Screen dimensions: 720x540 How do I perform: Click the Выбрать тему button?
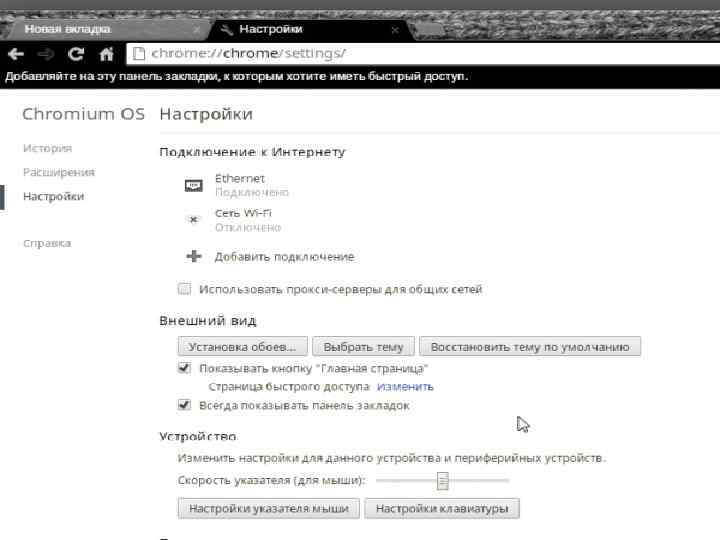click(x=363, y=347)
